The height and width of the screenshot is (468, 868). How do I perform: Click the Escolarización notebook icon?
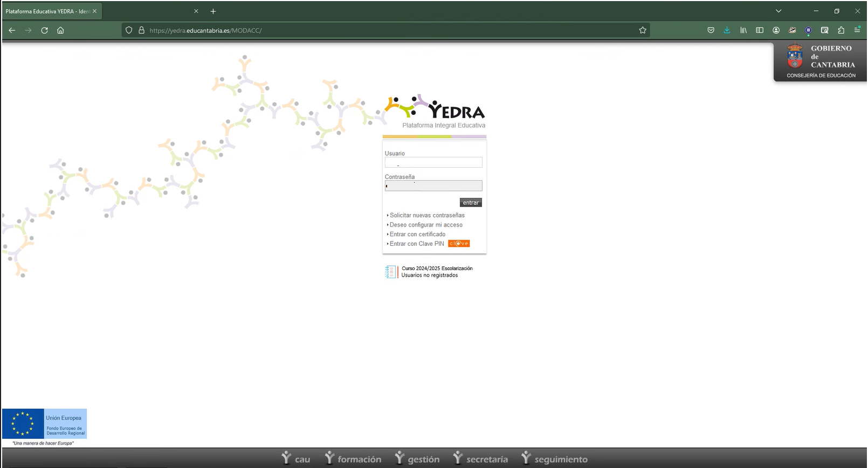[391, 272]
